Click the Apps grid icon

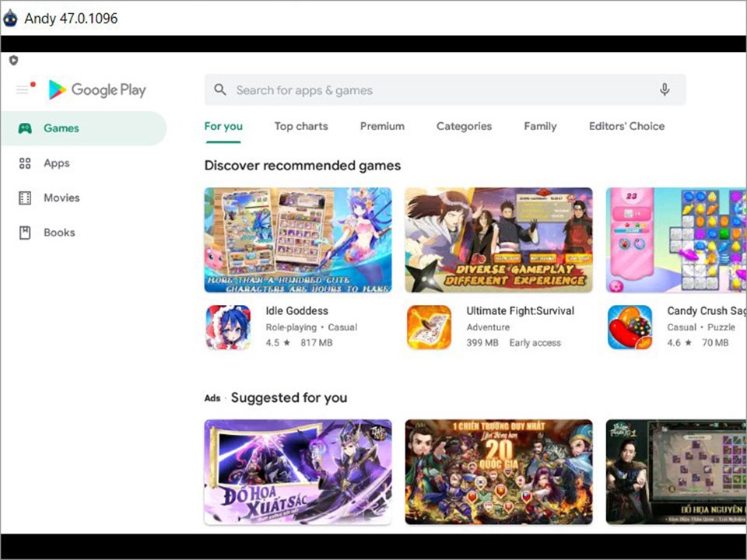25,163
